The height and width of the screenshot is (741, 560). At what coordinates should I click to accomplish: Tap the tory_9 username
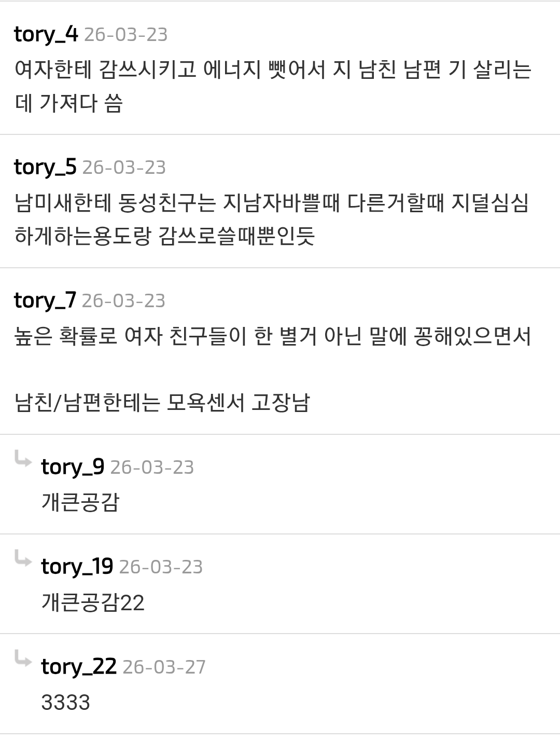pyautogui.click(x=73, y=467)
